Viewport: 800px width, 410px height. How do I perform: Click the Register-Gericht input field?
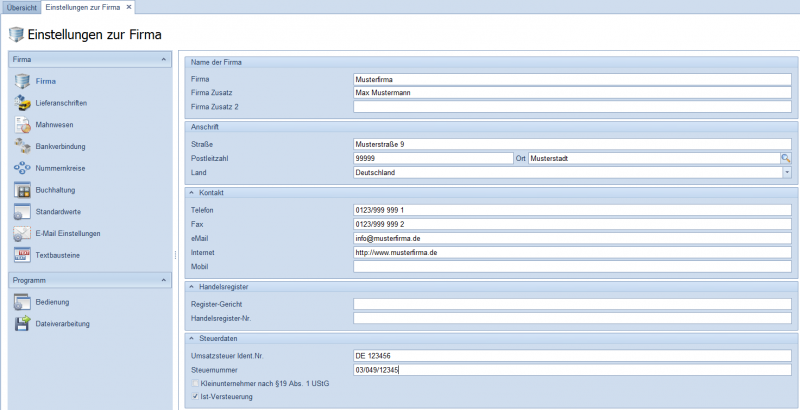click(572, 304)
